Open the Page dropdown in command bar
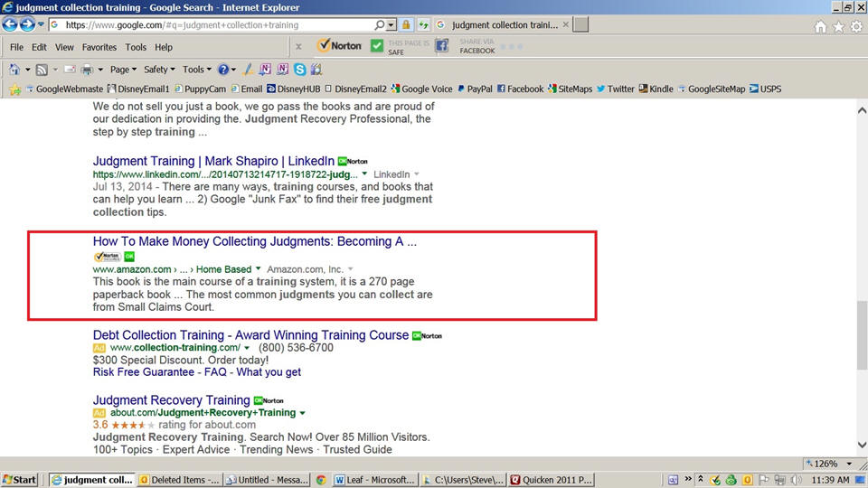 [123, 70]
